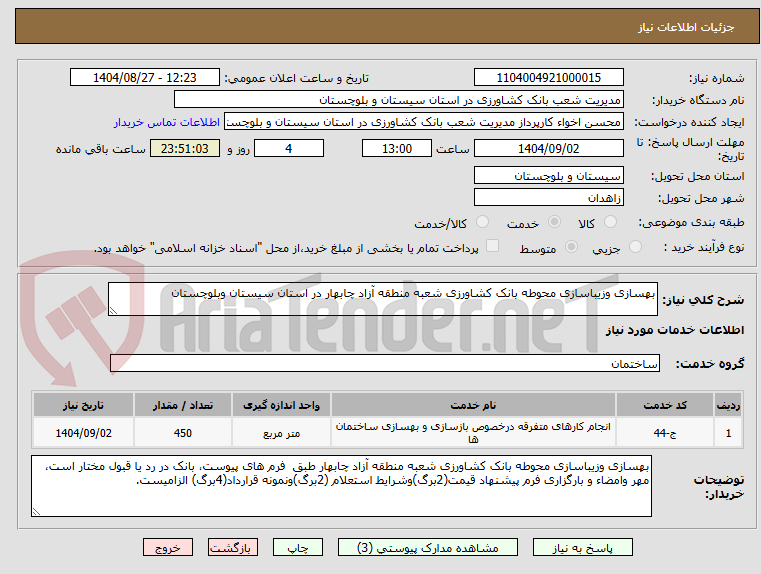
Task: Click the delivery province field 'سیستان و بلوچستان'
Action: pyautogui.click(x=548, y=176)
